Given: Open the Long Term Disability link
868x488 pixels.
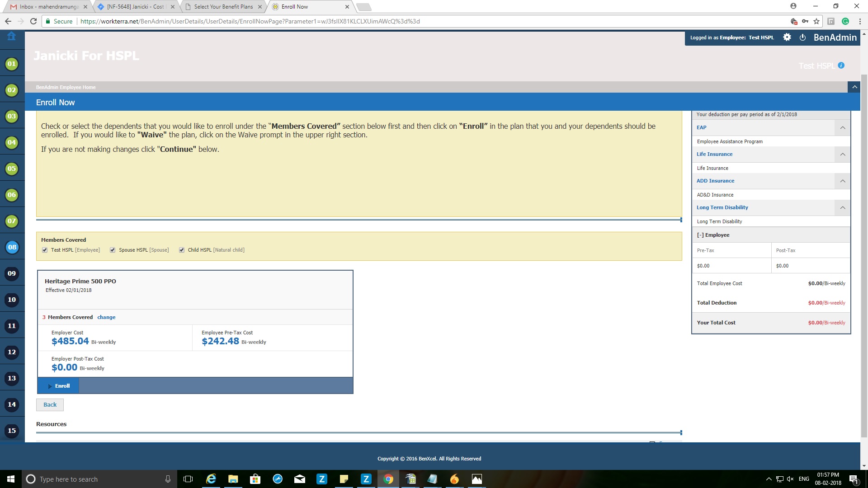Looking at the screenshot, I should click(722, 207).
